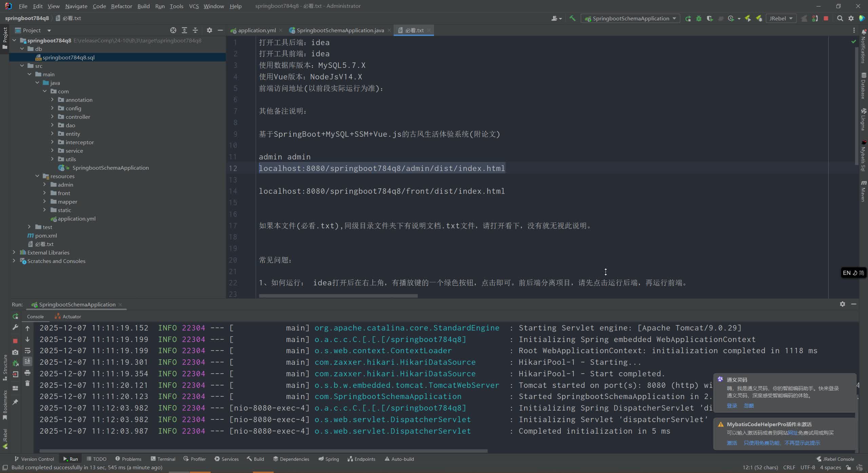This screenshot has height=473, width=868.
Task: Open Search Everywhere magnifier icon
Action: tap(840, 18)
